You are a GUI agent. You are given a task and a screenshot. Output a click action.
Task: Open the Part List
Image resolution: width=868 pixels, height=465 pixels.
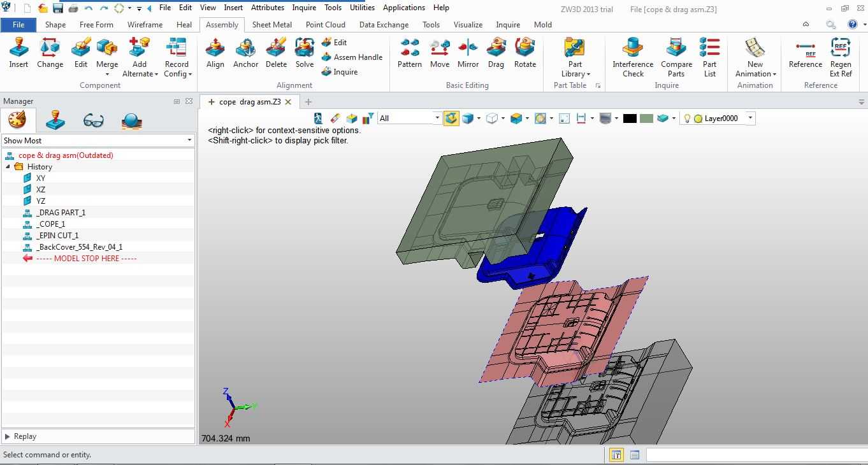[x=709, y=57]
